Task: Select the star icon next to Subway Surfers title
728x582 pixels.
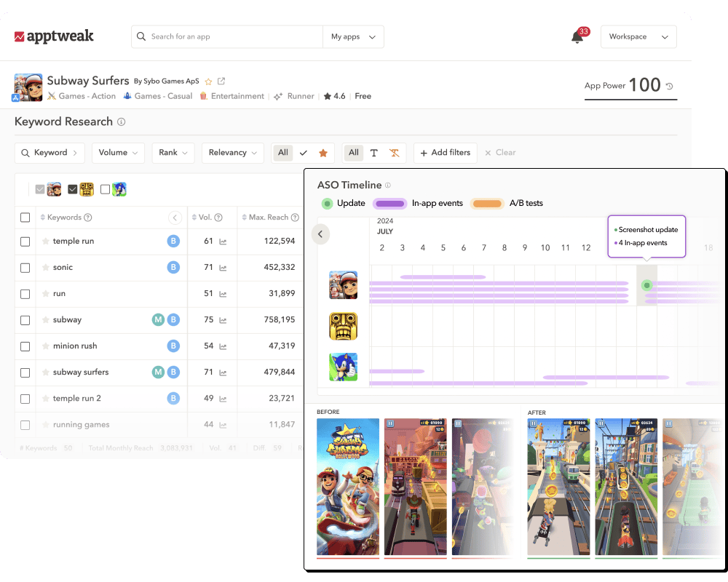Action: click(x=208, y=81)
